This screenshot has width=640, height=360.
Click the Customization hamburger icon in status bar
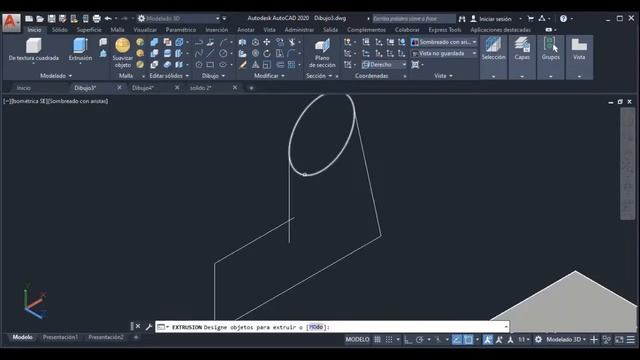click(x=631, y=340)
